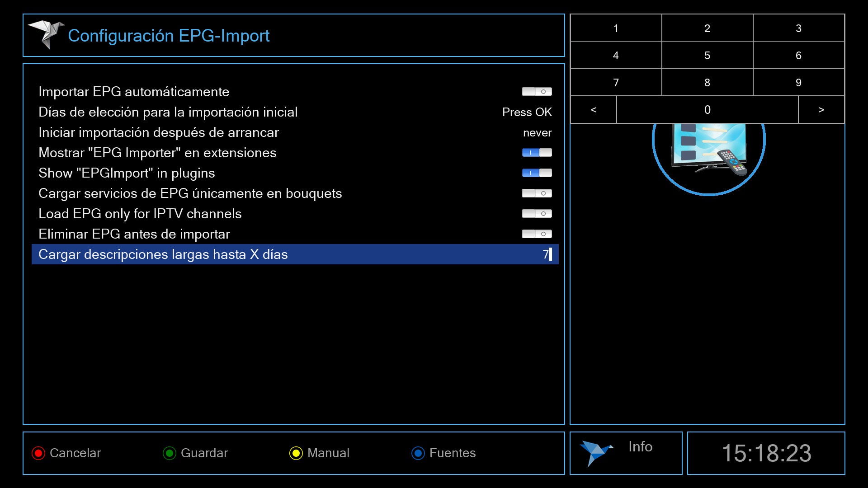Image resolution: width=868 pixels, height=488 pixels.
Task: Click the red Cancelar circle icon
Action: click(38, 453)
